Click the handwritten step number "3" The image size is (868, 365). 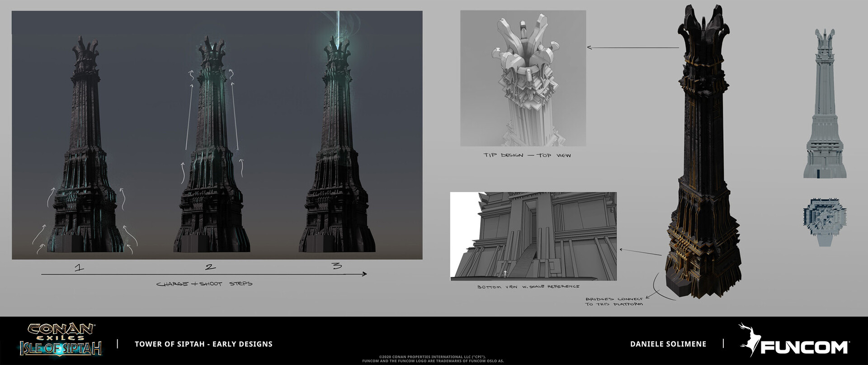(x=337, y=265)
